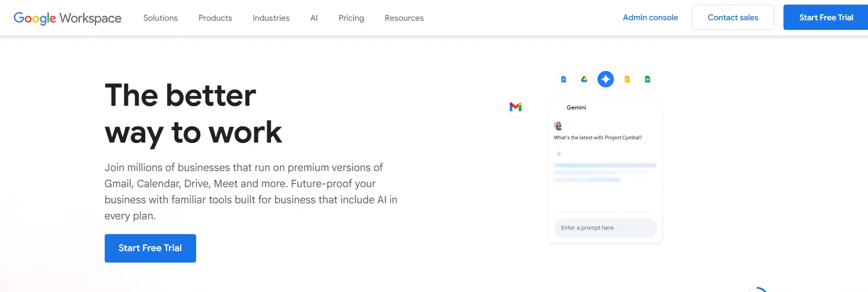
Task: Open the Resources menu
Action: pyautogui.click(x=404, y=18)
